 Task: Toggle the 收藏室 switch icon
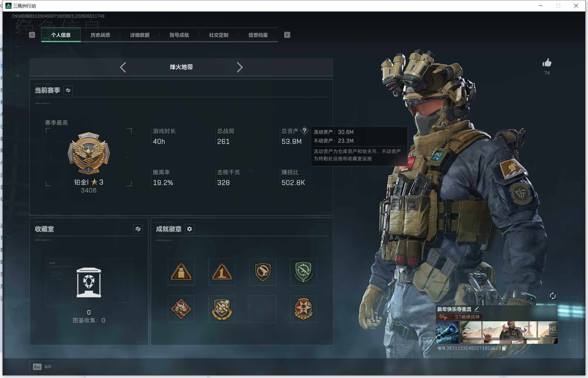[138, 229]
